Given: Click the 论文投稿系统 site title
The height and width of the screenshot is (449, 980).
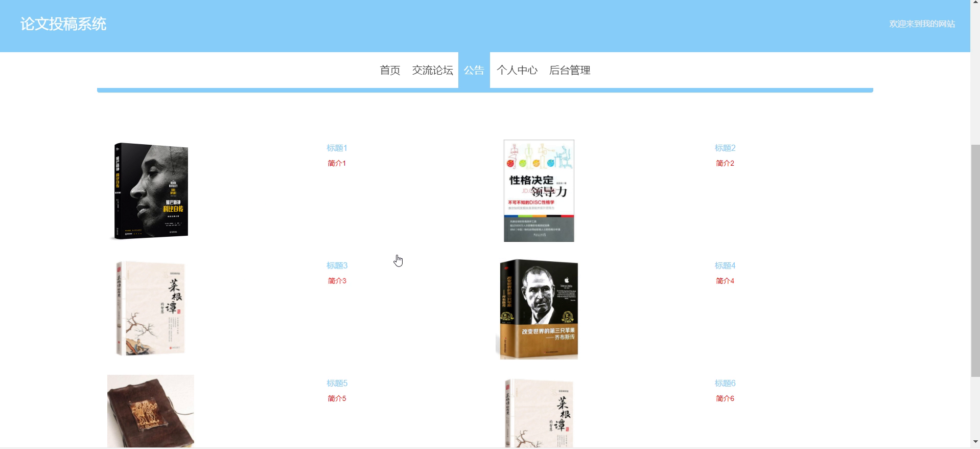Looking at the screenshot, I should (x=63, y=24).
